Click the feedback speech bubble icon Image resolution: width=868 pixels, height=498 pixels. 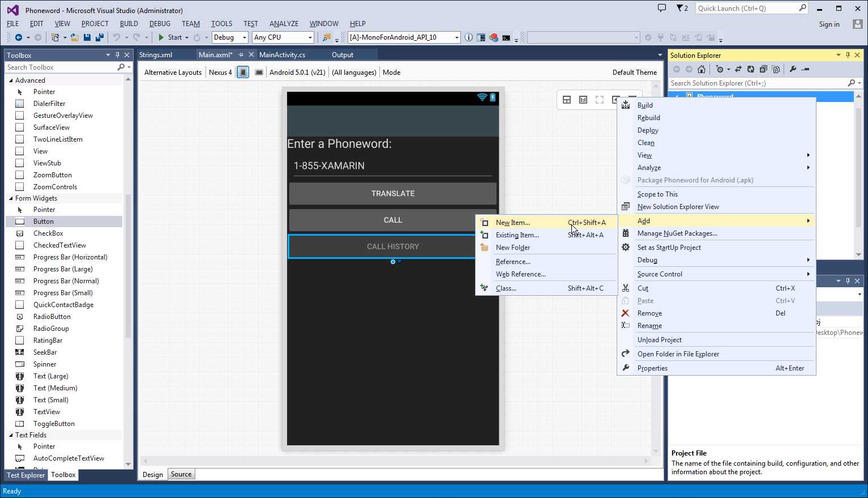pos(662,8)
